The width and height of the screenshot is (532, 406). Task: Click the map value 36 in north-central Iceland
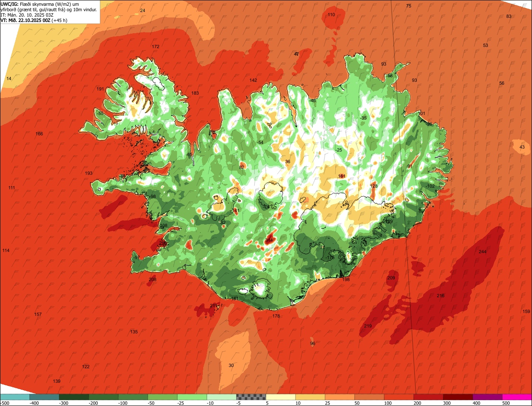click(x=288, y=161)
